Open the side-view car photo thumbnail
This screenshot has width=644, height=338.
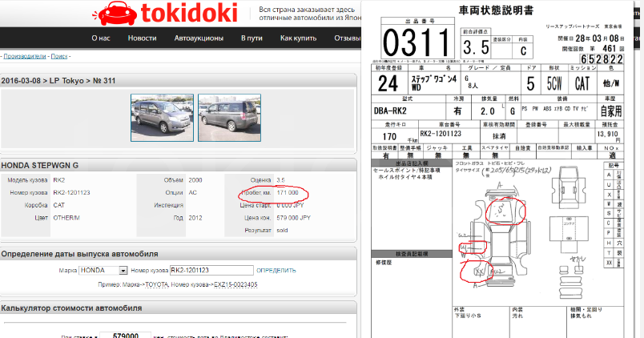click(229, 118)
